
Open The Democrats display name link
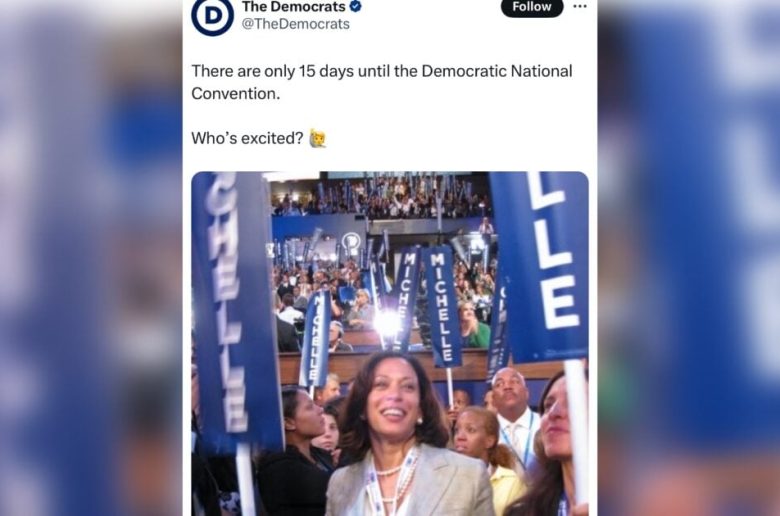[x=293, y=6]
